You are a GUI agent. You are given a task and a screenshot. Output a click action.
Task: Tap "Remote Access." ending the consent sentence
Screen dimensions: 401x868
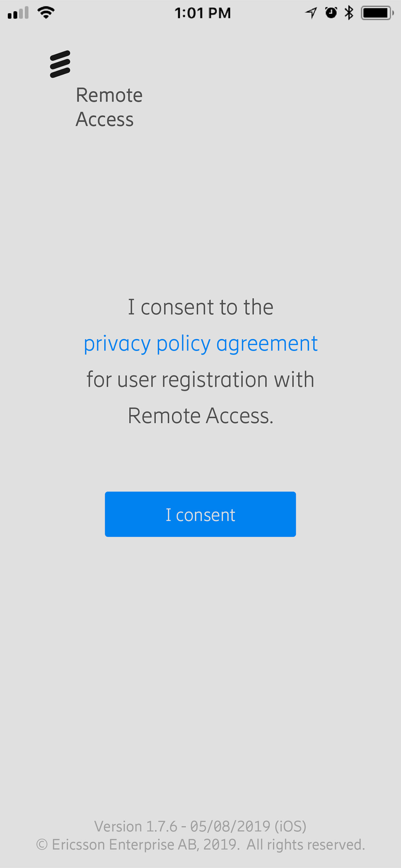[x=200, y=416]
